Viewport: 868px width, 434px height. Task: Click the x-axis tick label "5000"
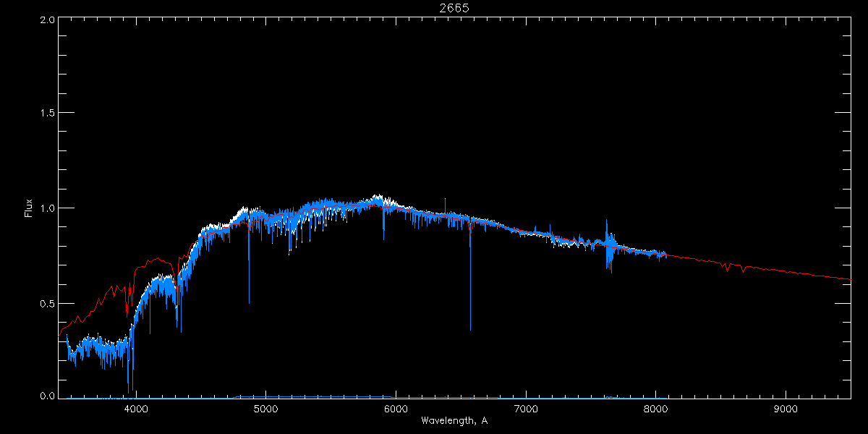(x=266, y=409)
